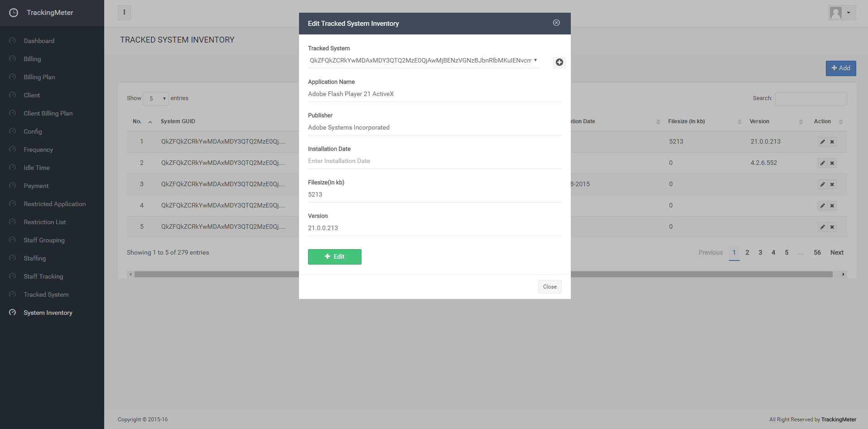Click the Installation Date input field

point(434,161)
